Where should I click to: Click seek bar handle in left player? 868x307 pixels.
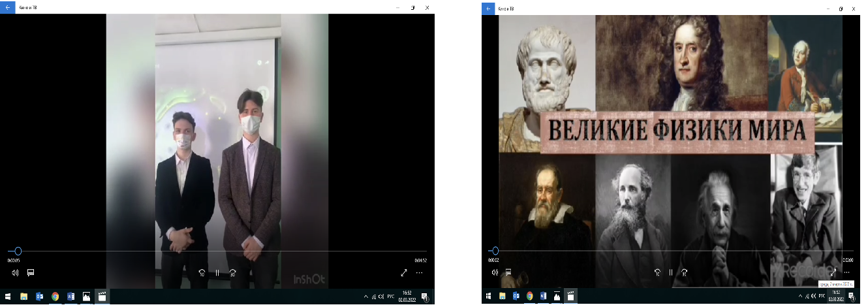[x=18, y=251]
